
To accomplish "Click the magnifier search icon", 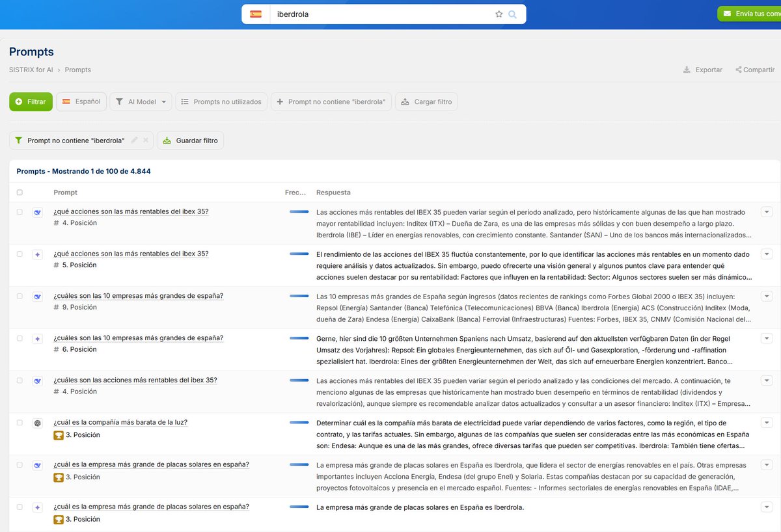I will pos(513,14).
